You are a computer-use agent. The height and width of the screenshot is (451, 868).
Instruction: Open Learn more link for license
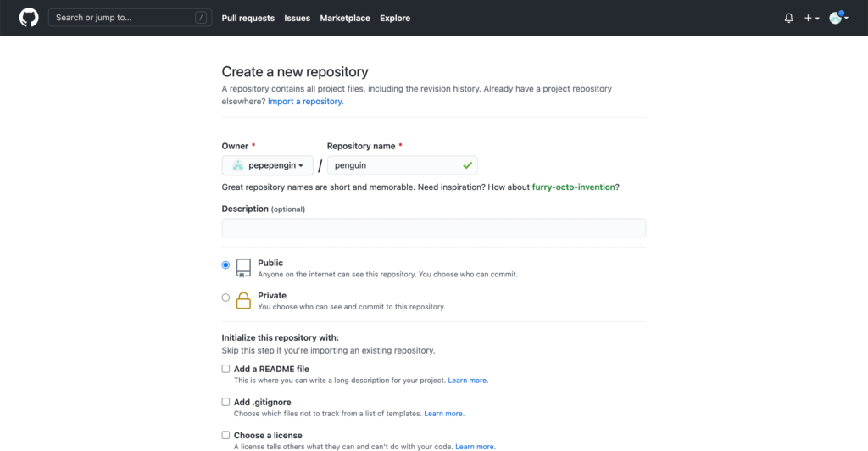tap(476, 447)
